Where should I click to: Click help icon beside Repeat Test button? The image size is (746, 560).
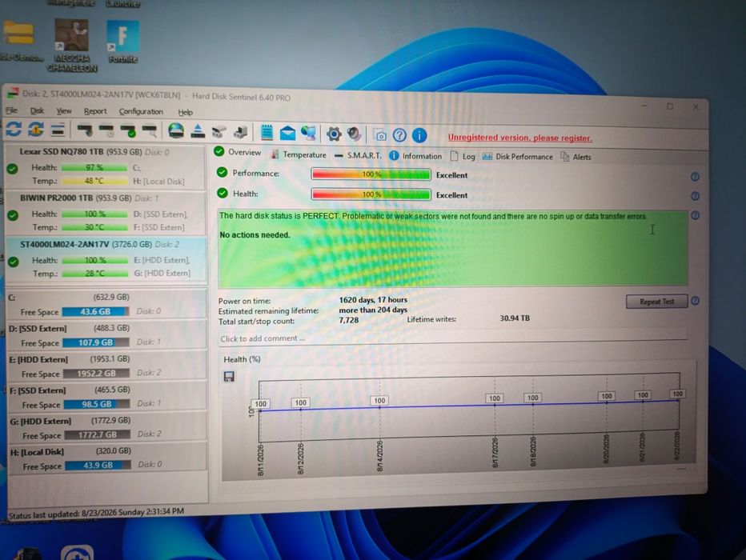[695, 301]
